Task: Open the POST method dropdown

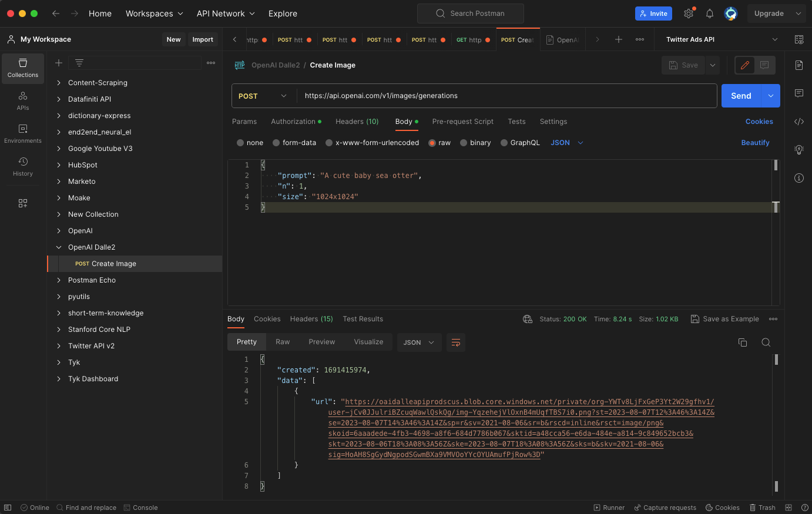Action: [x=263, y=96]
